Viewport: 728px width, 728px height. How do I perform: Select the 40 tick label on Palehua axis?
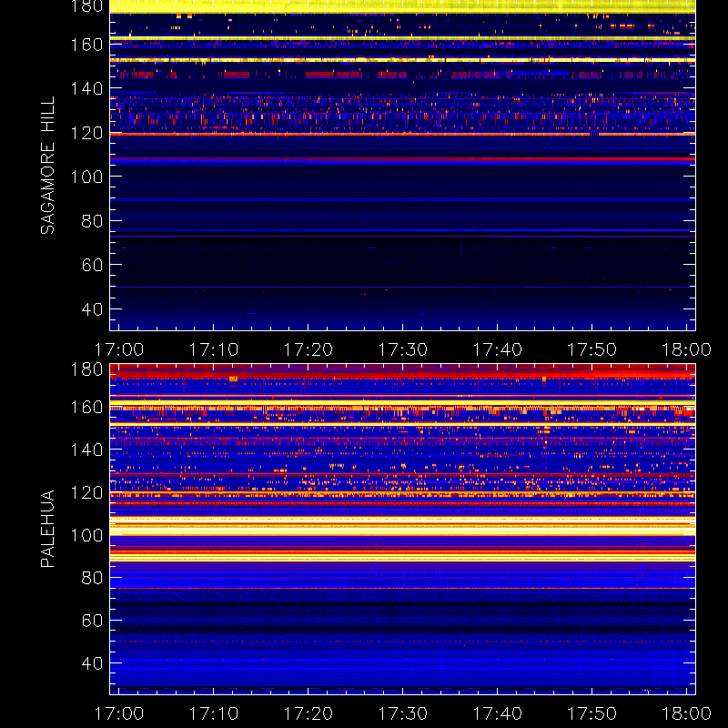(x=92, y=663)
